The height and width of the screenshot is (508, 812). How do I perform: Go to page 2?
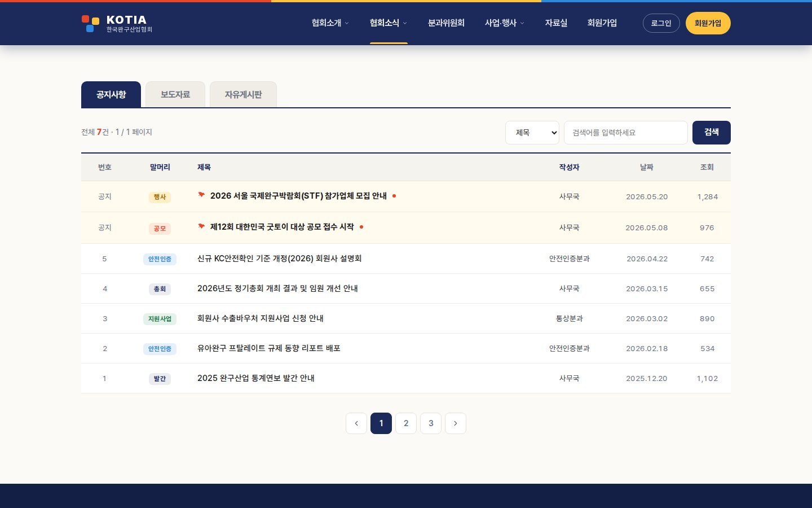point(406,423)
